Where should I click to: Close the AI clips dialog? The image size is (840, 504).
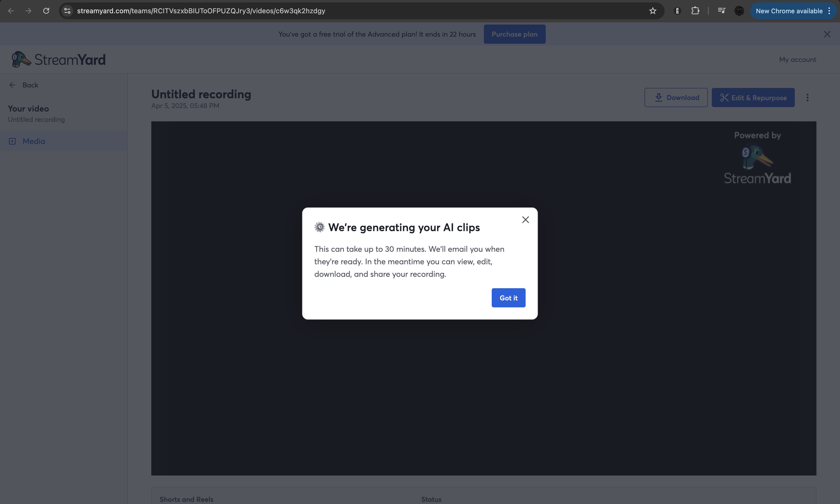pos(525,220)
